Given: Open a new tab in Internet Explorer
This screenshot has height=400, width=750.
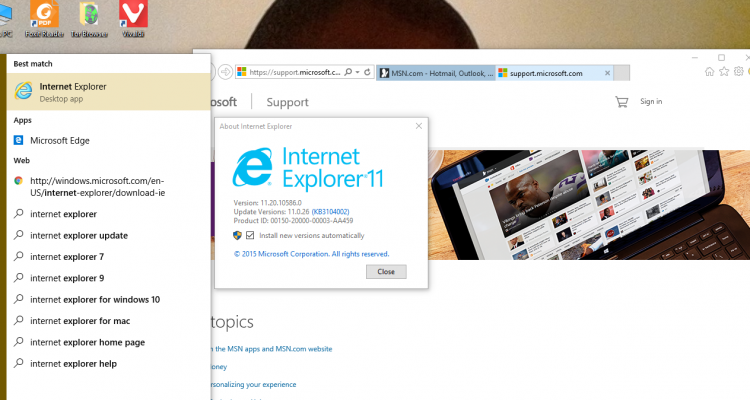Looking at the screenshot, I should pos(621,73).
